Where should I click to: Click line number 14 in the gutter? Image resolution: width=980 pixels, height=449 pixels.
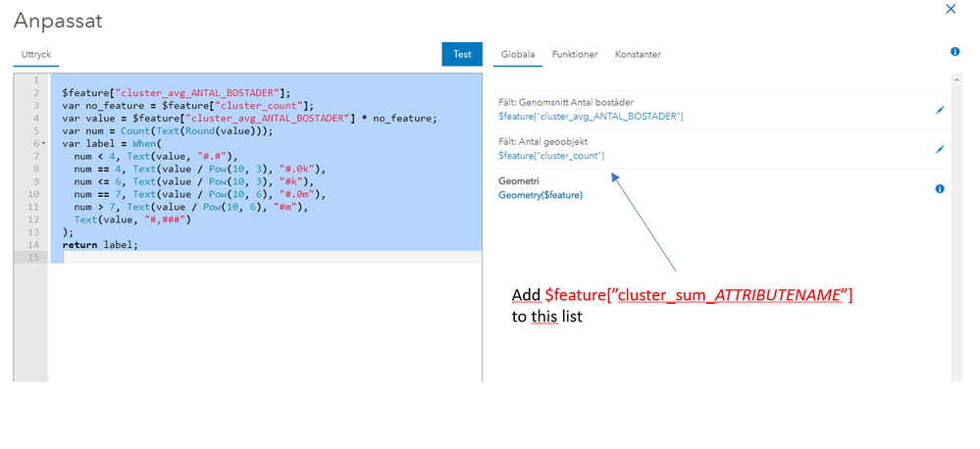pyautogui.click(x=33, y=244)
